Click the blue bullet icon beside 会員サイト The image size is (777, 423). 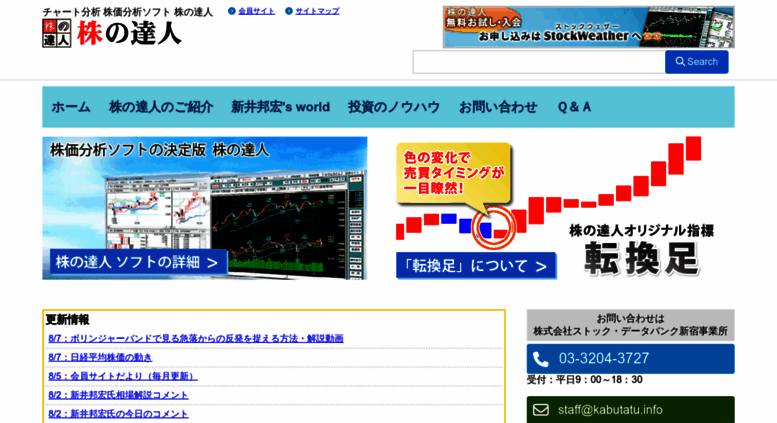[231, 11]
